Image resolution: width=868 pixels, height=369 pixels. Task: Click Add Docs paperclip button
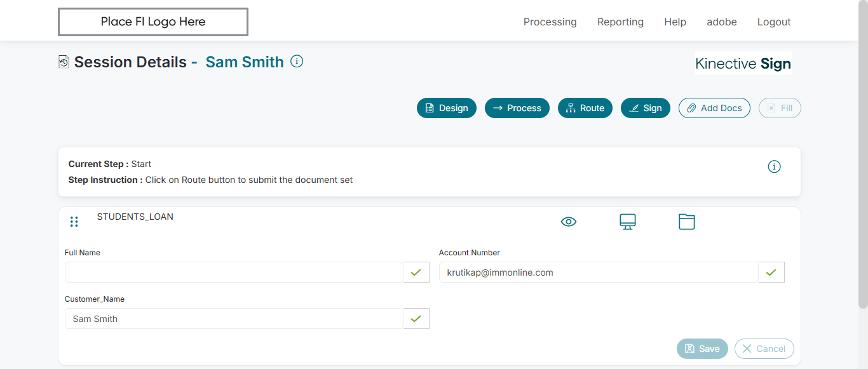(714, 108)
